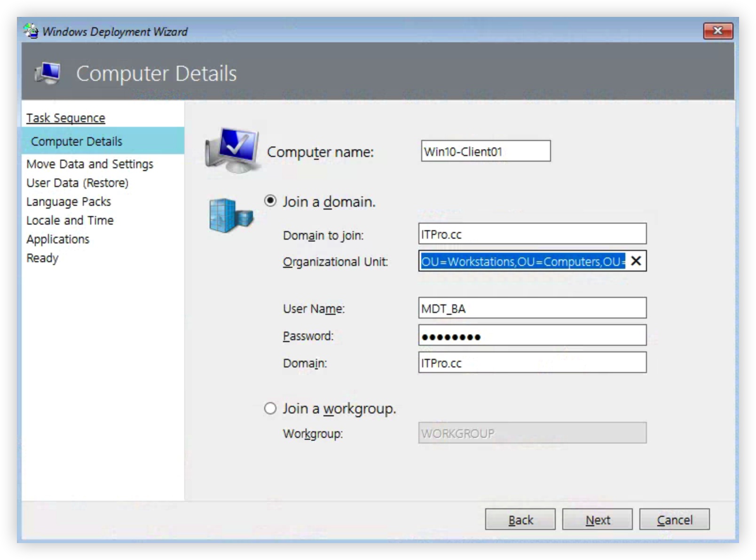Focus the Domain to join field

(532, 234)
